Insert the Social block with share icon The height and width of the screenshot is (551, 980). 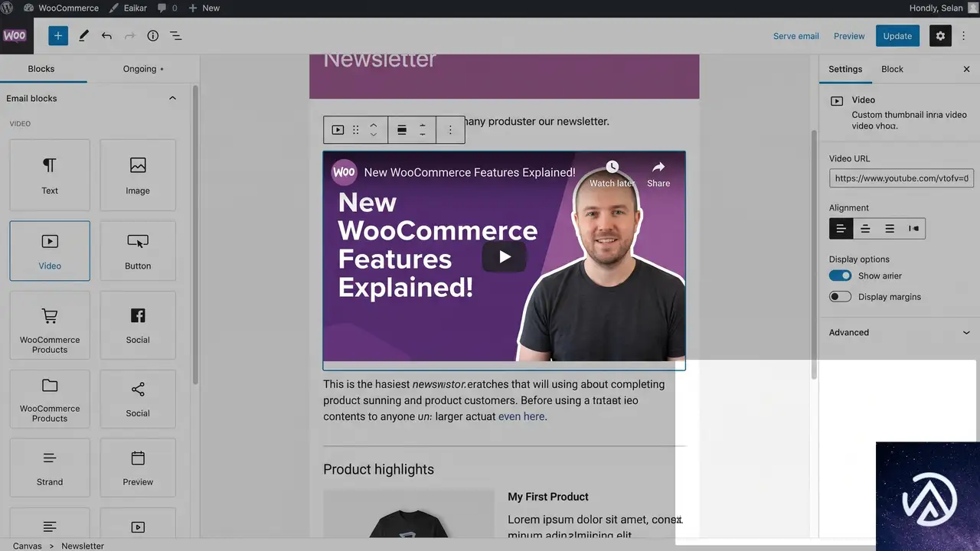pyautogui.click(x=138, y=399)
